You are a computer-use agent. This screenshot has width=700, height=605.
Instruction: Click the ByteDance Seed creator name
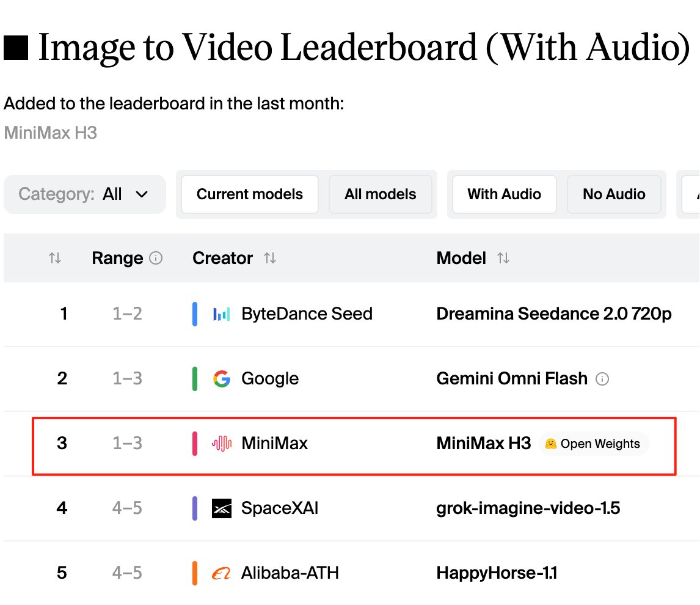pos(307,314)
